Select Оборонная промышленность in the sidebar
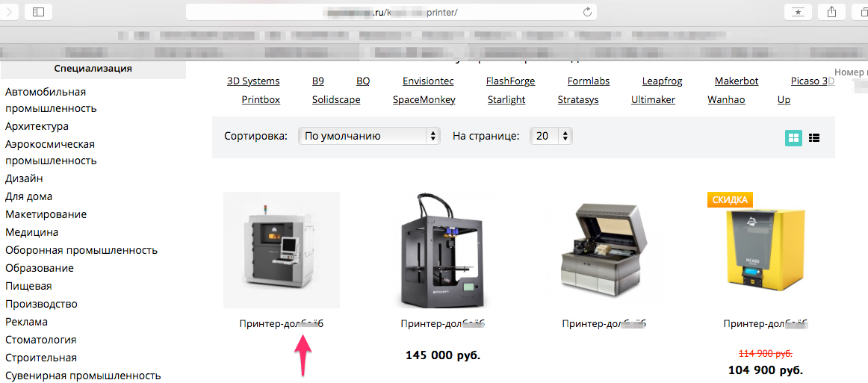This screenshot has width=868, height=383. click(x=81, y=250)
